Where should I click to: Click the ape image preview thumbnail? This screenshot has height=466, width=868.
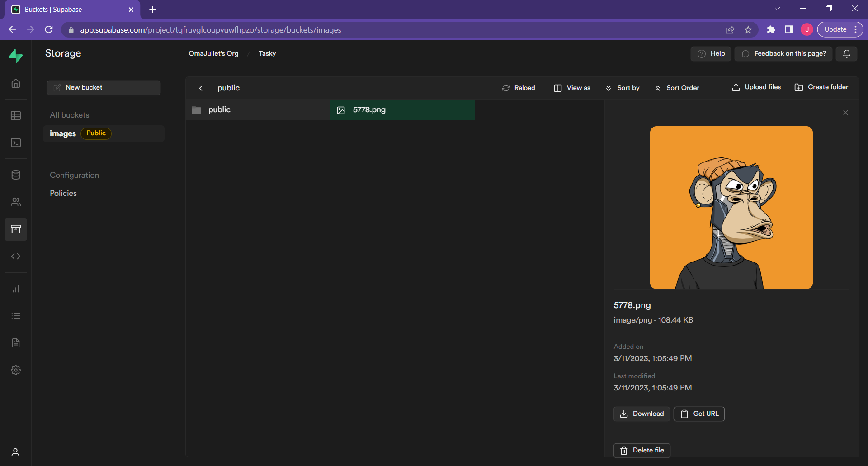click(x=731, y=208)
